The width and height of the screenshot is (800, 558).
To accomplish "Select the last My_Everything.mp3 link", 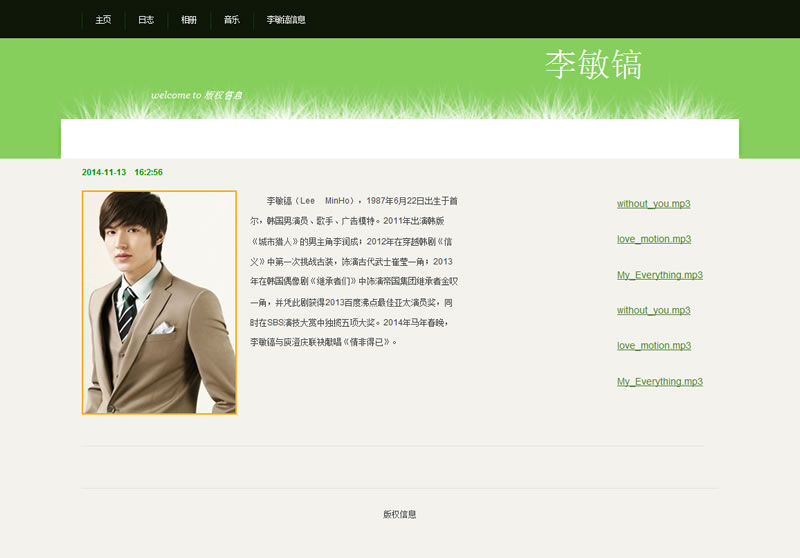I will pyautogui.click(x=659, y=382).
